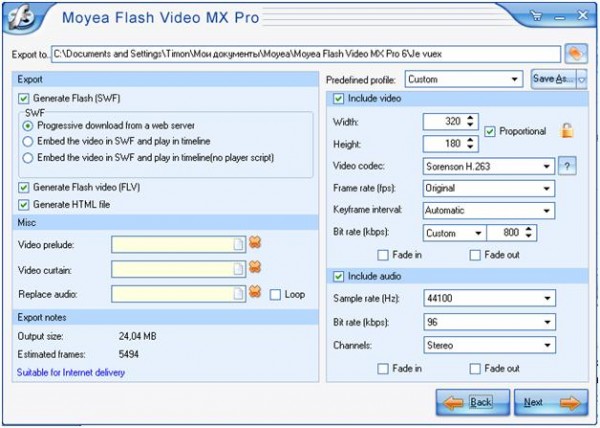Open the Video codec dropdown
Screen dimensions: 600x428
(489, 166)
